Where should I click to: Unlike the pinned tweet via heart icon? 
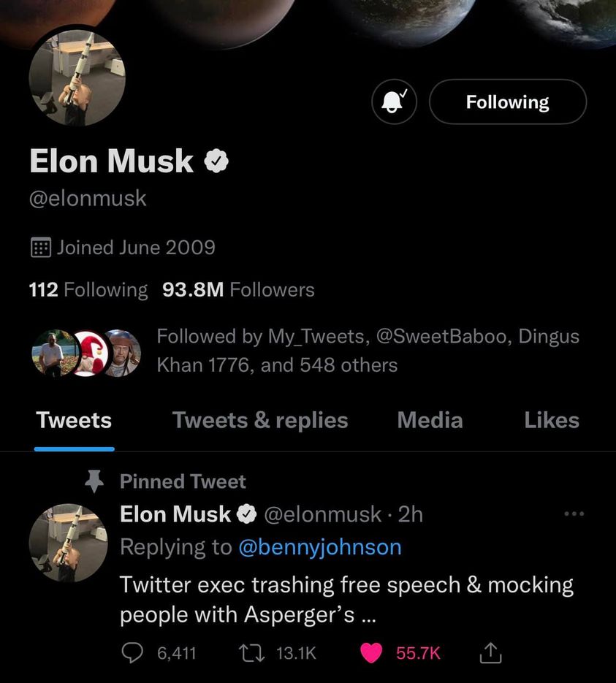coord(371,652)
